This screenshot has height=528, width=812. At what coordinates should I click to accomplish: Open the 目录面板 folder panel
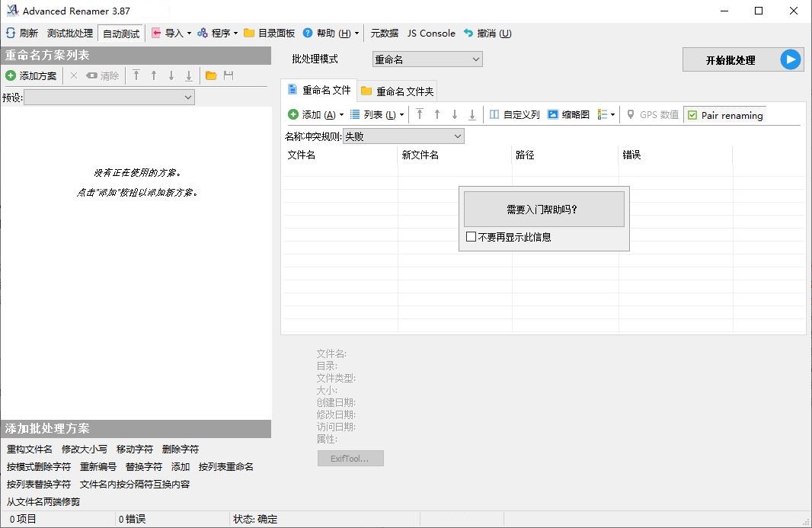pyautogui.click(x=270, y=34)
